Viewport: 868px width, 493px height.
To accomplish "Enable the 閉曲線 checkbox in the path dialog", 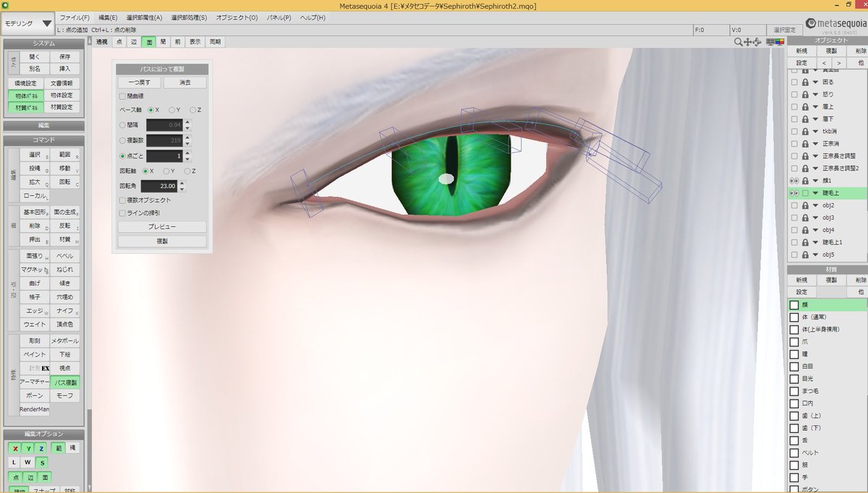I will 121,96.
